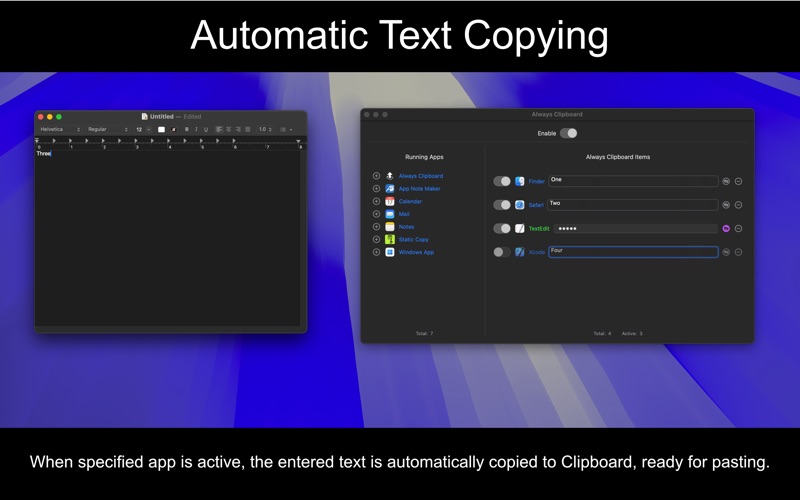Screen dimensions: 800x500
Task: Open the white text color swatch in TextEdit
Action: 161,130
